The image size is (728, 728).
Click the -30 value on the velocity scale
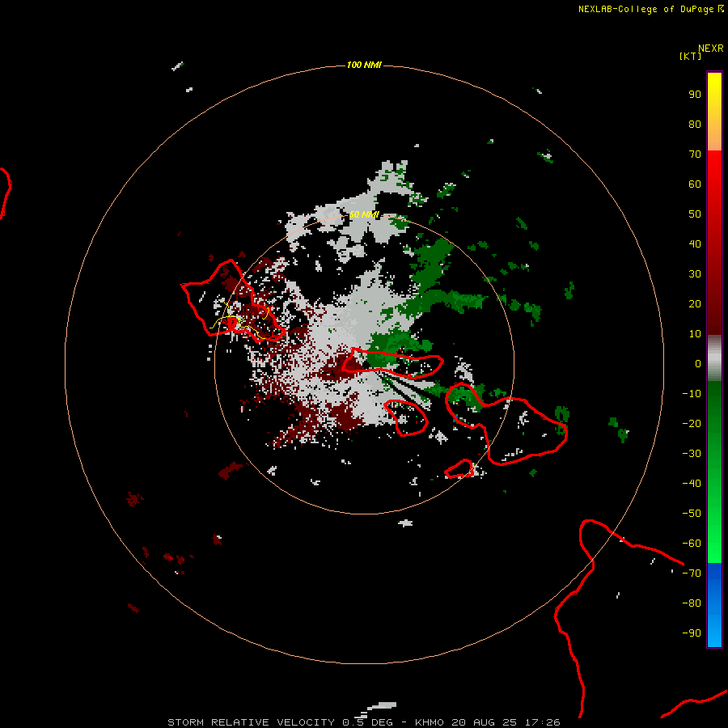point(692,454)
